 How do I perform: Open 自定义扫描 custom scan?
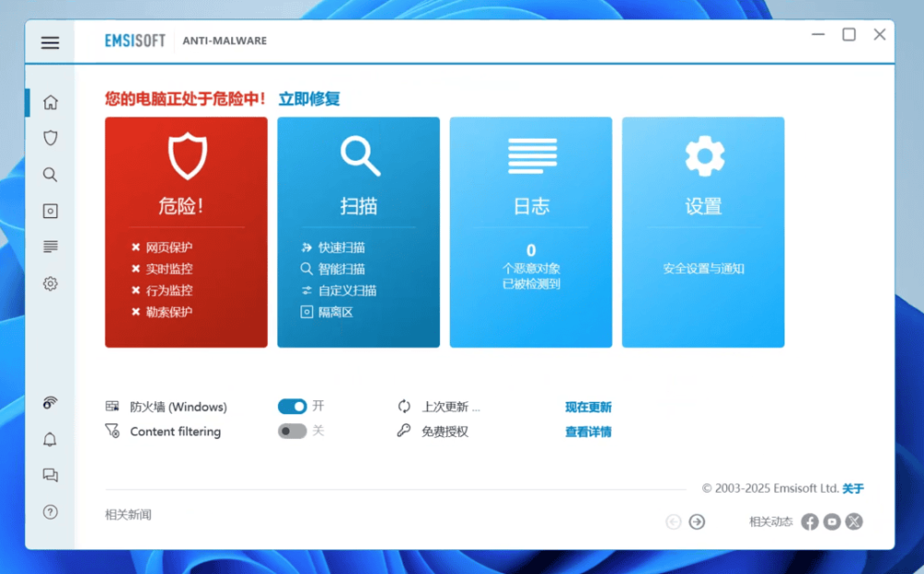[347, 290]
